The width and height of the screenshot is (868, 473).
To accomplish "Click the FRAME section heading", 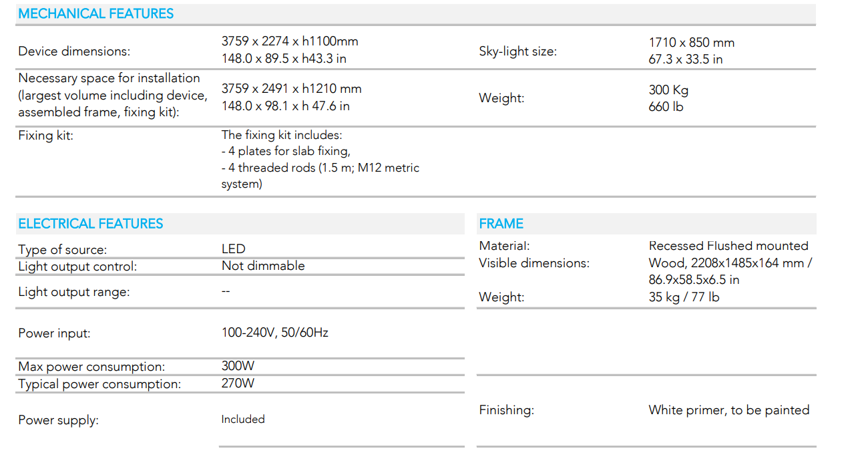I will [501, 224].
